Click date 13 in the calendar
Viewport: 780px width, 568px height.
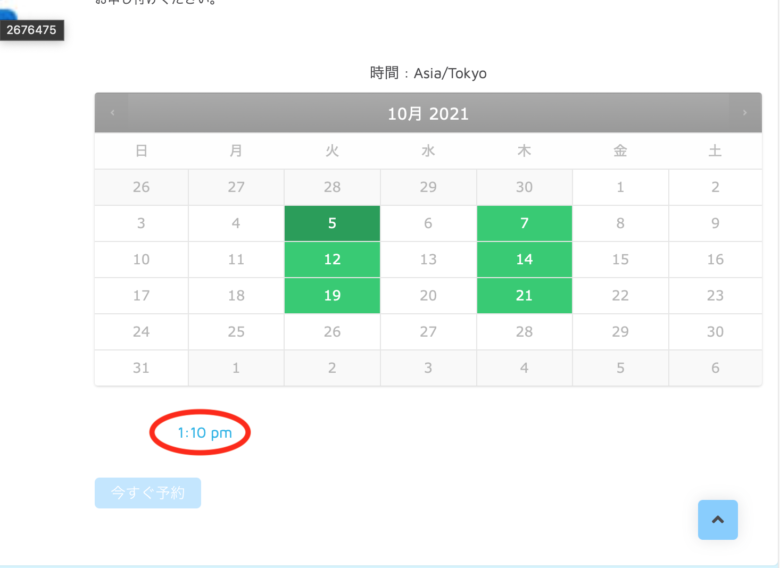[x=428, y=260]
